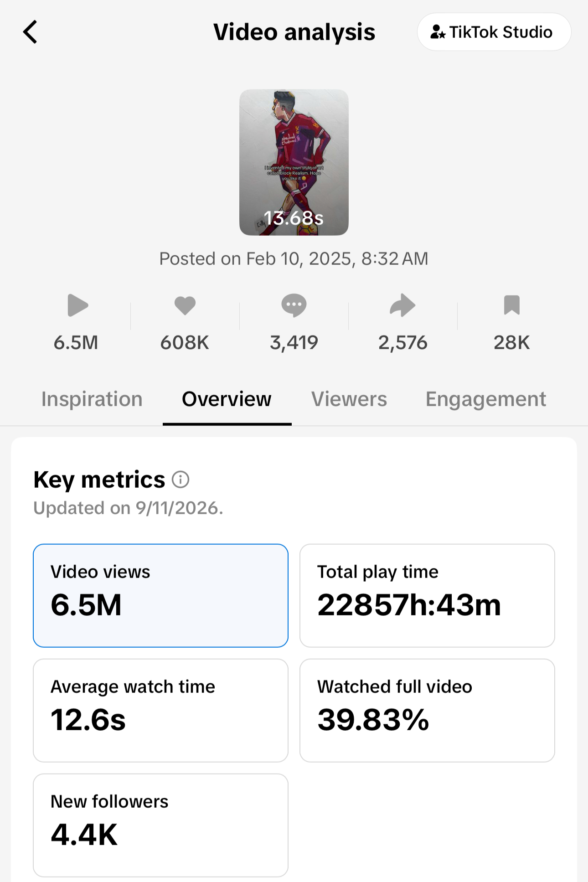Click the TikTok Studio person icon

[438, 32]
